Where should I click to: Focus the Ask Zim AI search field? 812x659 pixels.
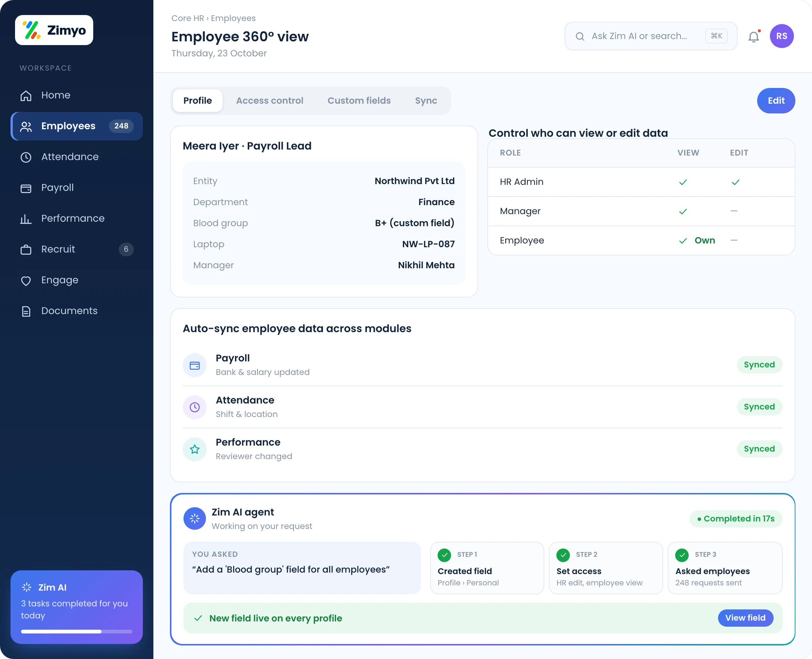click(x=651, y=36)
